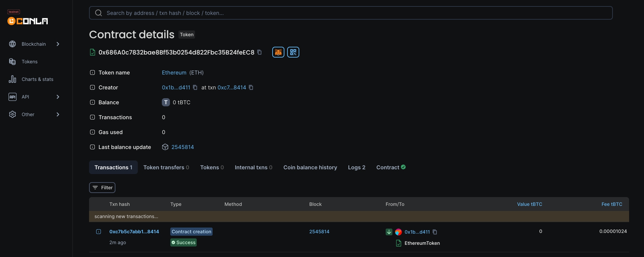Open the EthereumToken contract link
Image resolution: width=644 pixels, height=257 pixels.
point(422,243)
